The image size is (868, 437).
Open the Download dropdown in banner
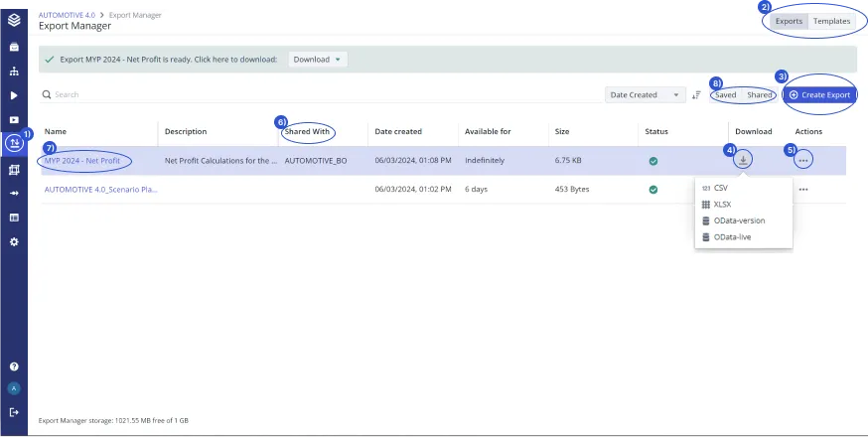[318, 60]
